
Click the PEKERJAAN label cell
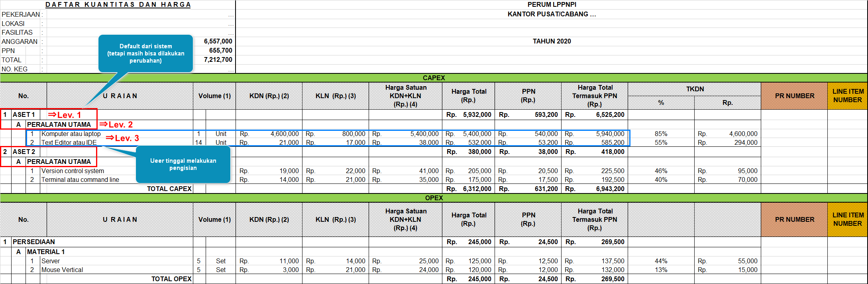pyautogui.click(x=21, y=14)
